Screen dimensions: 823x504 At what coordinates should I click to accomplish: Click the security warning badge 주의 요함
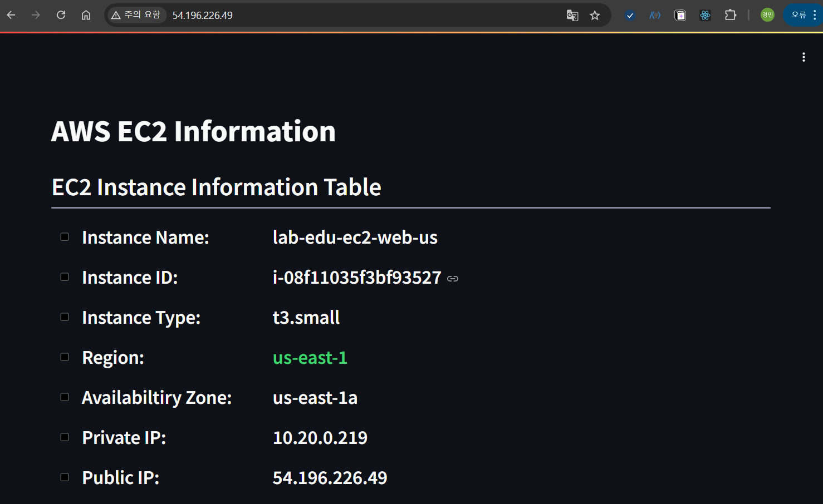(x=136, y=15)
